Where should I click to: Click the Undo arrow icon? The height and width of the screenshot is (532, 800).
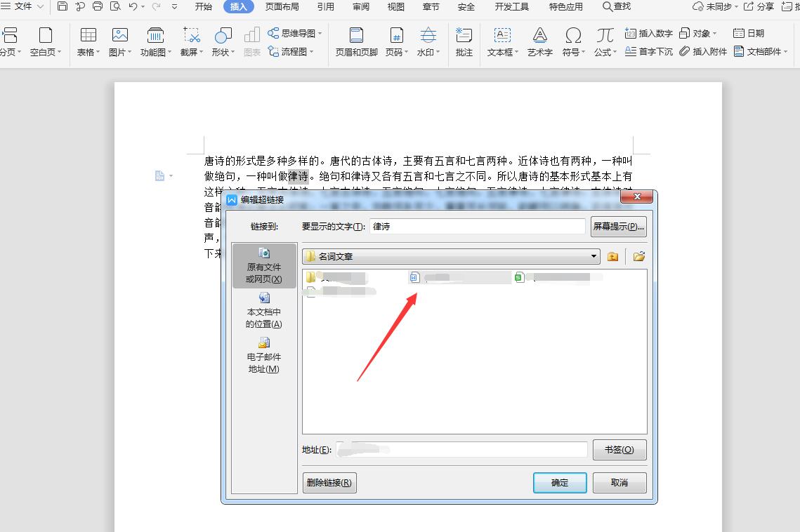click(133, 6)
